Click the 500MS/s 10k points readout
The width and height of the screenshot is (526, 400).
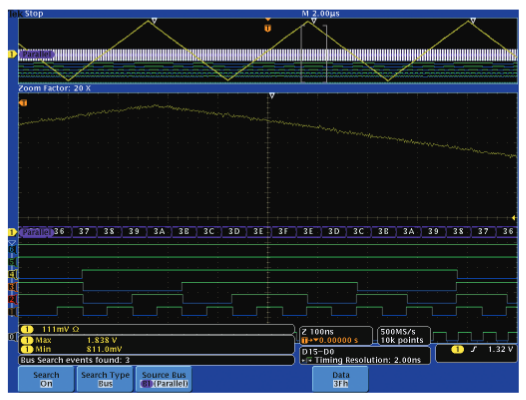pos(404,336)
